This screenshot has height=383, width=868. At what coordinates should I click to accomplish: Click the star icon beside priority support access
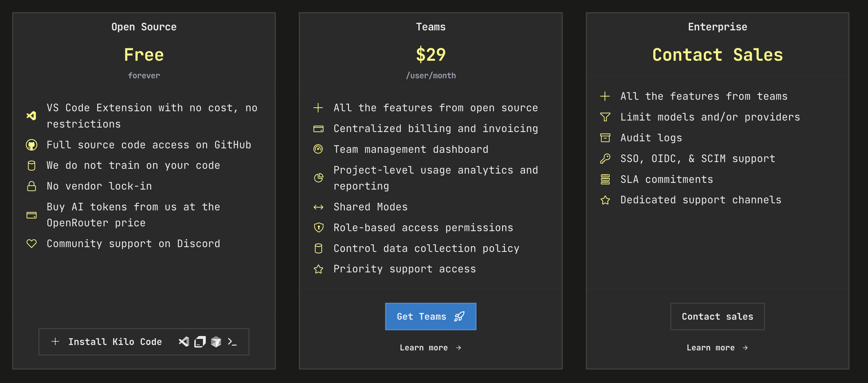pyautogui.click(x=318, y=269)
